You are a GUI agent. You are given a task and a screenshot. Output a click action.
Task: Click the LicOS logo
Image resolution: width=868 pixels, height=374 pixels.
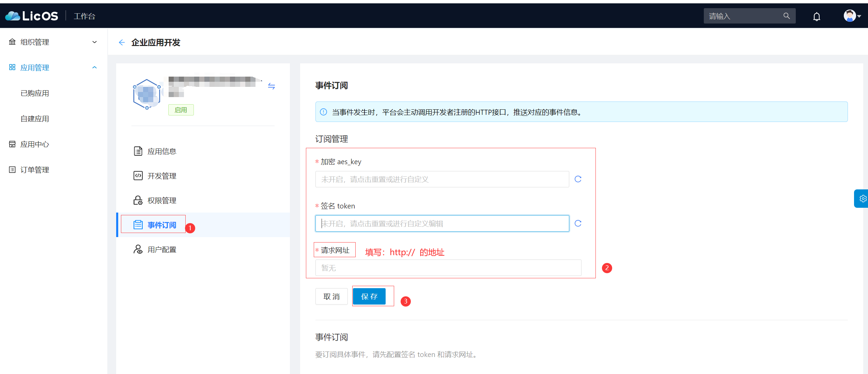(32, 16)
